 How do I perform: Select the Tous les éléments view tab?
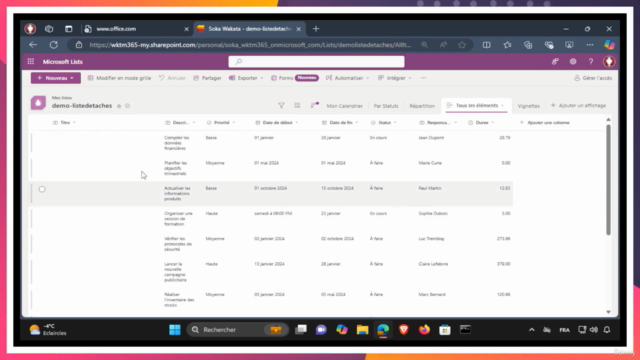[x=475, y=105]
